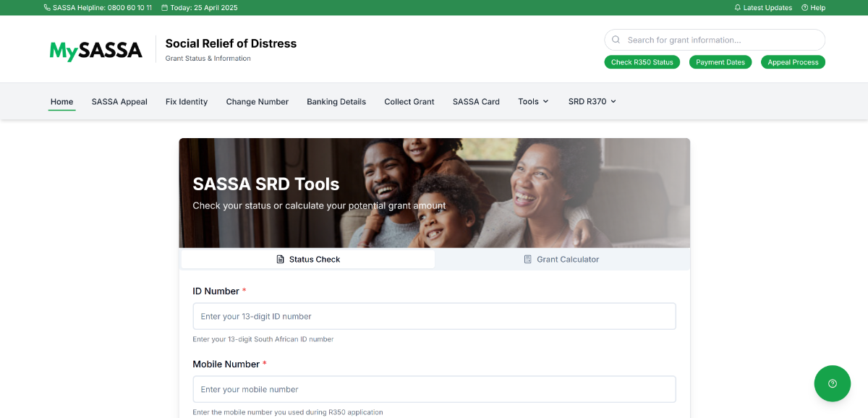Click the Social Relief of Distress heading
Screen dimensions: 868x418
[x=231, y=43]
